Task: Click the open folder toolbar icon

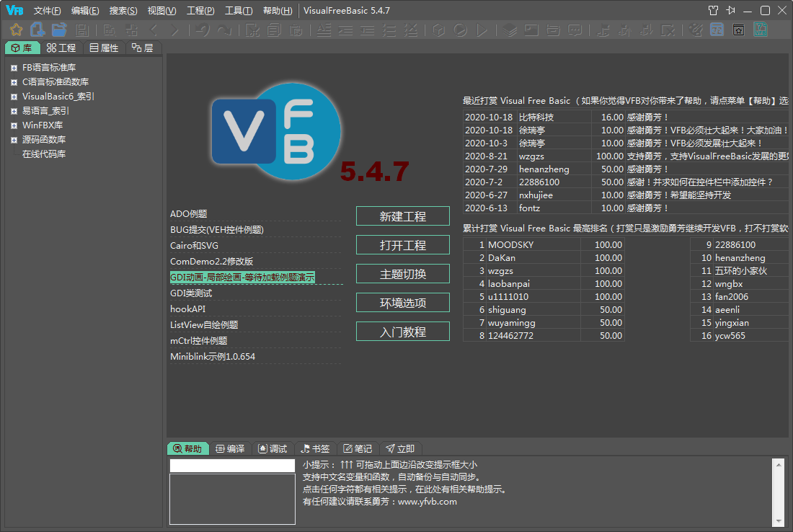Action: tap(59, 30)
